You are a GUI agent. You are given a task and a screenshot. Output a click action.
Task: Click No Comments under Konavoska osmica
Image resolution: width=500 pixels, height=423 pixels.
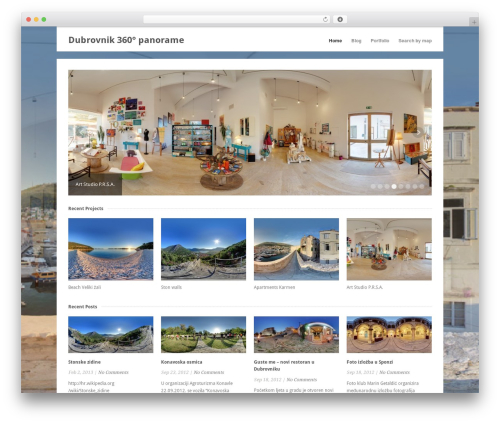click(x=209, y=372)
